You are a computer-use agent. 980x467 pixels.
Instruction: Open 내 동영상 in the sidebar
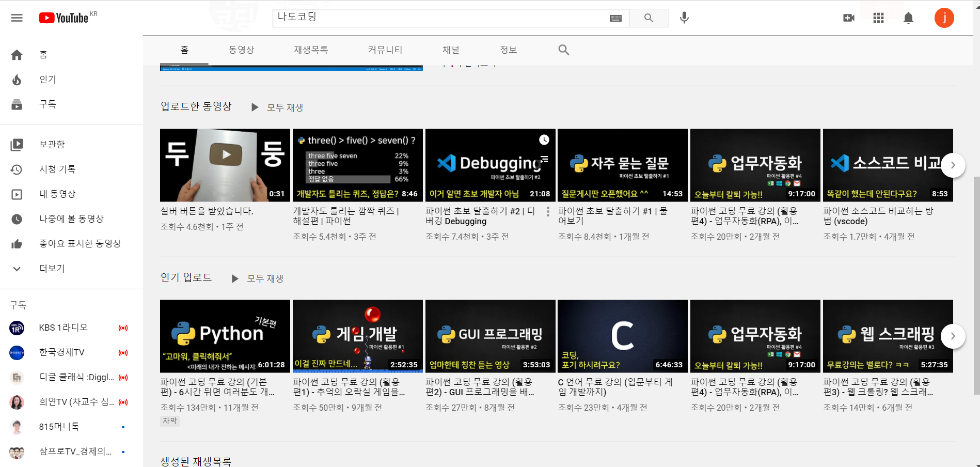pos(71,194)
